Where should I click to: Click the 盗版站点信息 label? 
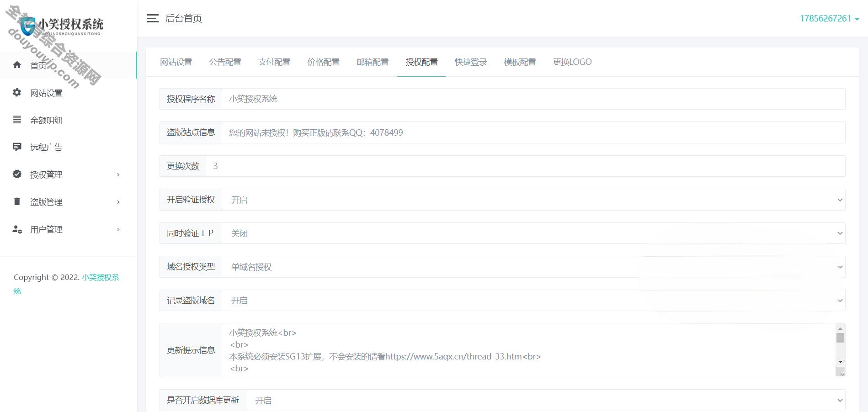[x=191, y=132]
